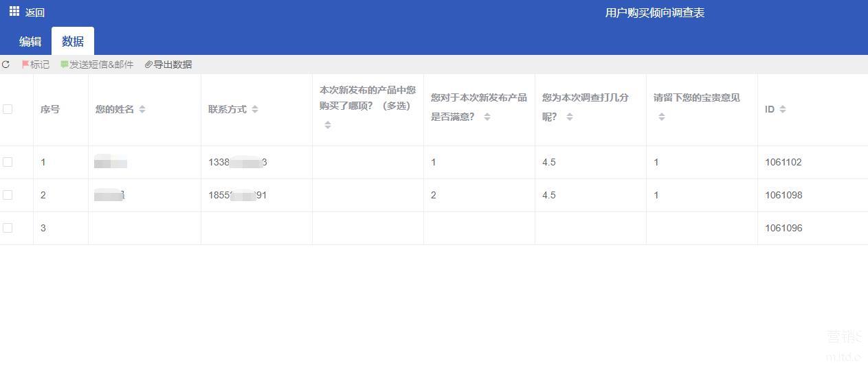The height and width of the screenshot is (370, 868).
Task: Sort the ID column using its arrows
Action: point(783,109)
